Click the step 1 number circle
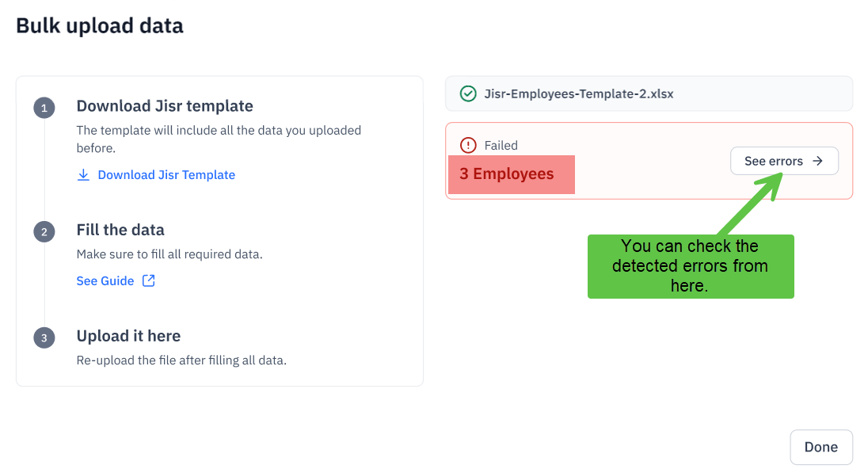 tap(44, 108)
